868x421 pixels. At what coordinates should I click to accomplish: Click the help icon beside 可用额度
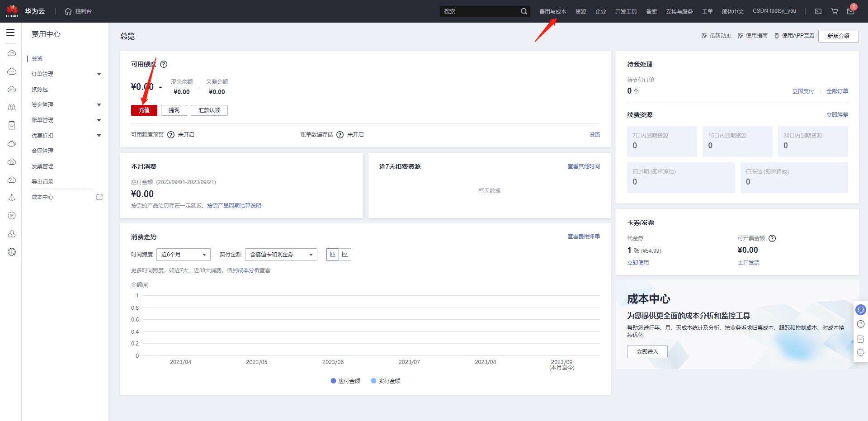(164, 64)
